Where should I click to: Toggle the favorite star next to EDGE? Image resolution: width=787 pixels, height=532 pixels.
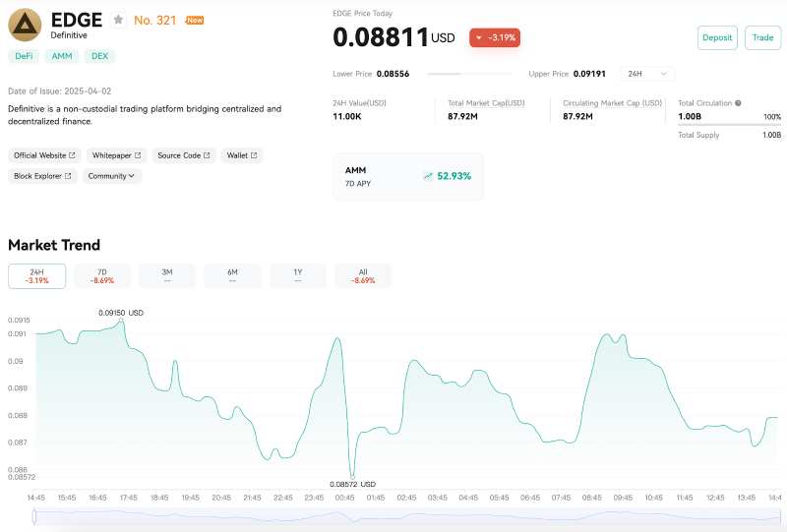pyautogui.click(x=118, y=20)
